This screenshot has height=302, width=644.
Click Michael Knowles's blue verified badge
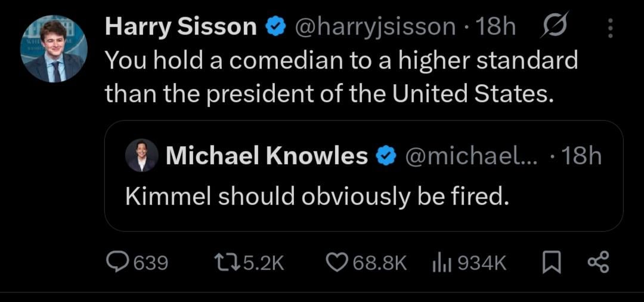(x=386, y=156)
